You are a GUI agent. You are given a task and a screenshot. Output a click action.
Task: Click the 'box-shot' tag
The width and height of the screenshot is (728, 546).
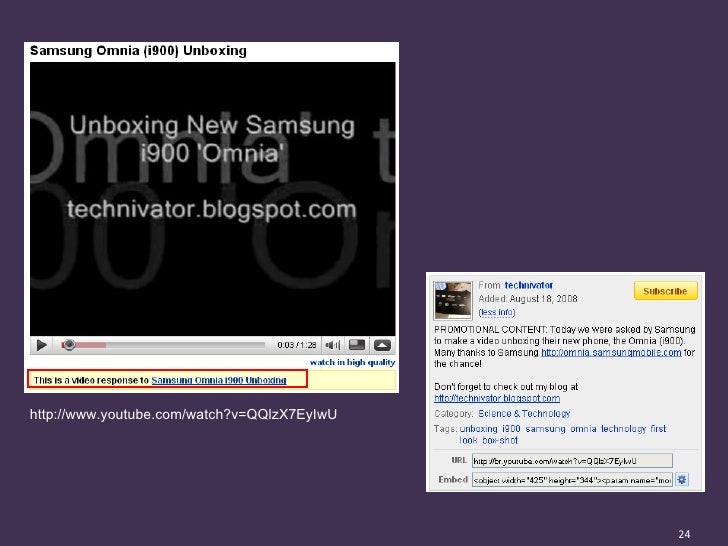coord(500,440)
